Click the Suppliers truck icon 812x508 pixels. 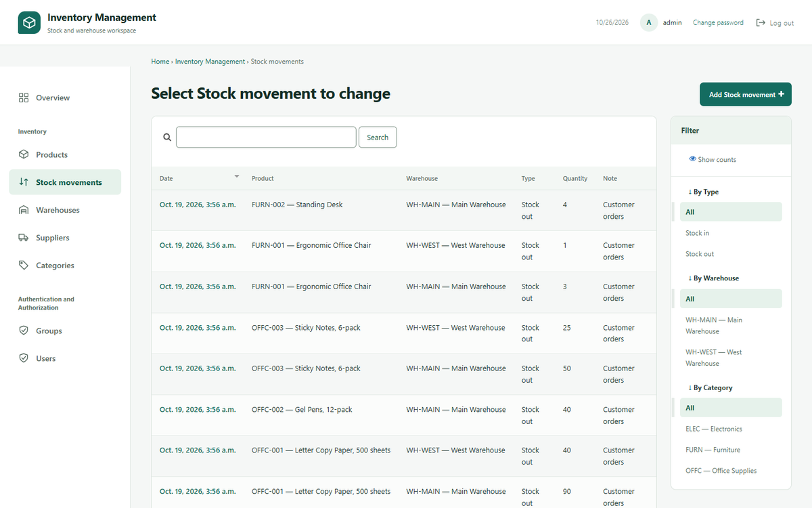coord(24,238)
